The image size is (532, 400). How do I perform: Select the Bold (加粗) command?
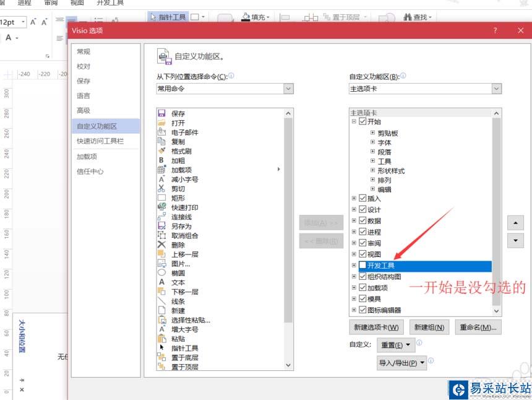[x=178, y=160]
